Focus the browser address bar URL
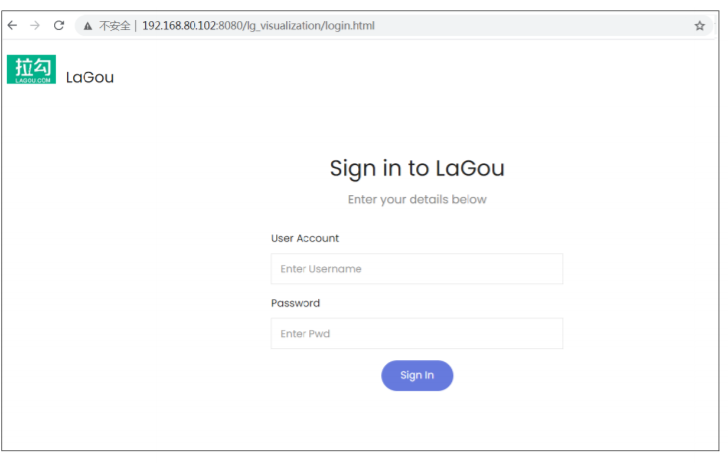The image size is (728, 463). click(258, 26)
